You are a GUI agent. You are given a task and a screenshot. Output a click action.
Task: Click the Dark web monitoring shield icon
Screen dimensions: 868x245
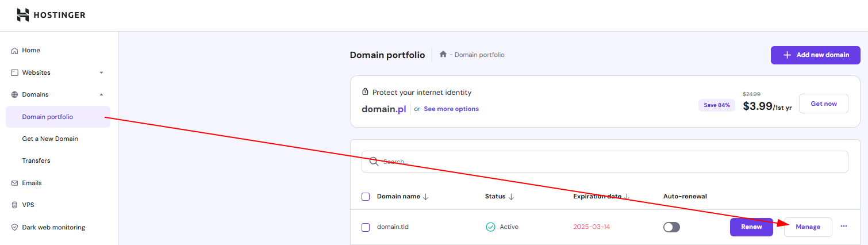15,228
